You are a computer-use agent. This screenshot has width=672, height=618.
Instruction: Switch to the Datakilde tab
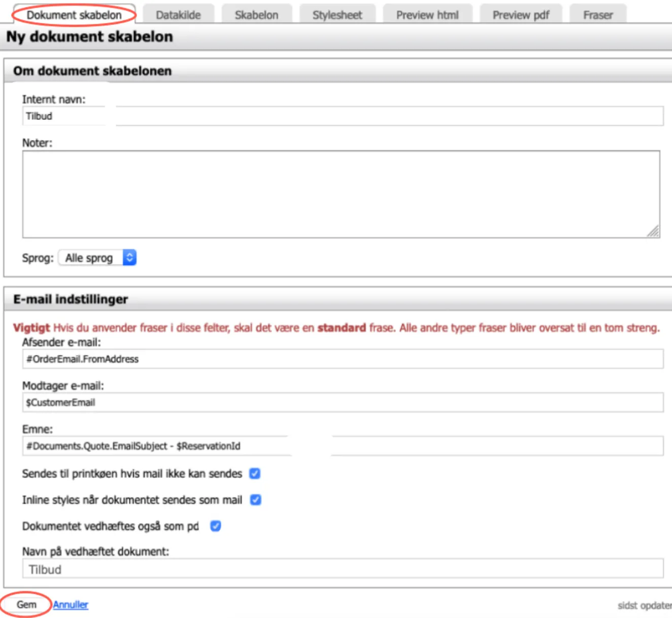(178, 15)
